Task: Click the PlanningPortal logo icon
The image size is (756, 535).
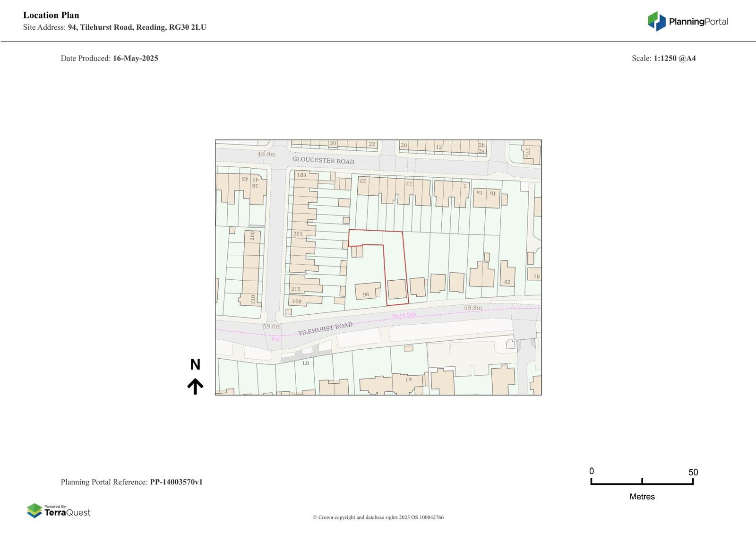Action: [656, 21]
